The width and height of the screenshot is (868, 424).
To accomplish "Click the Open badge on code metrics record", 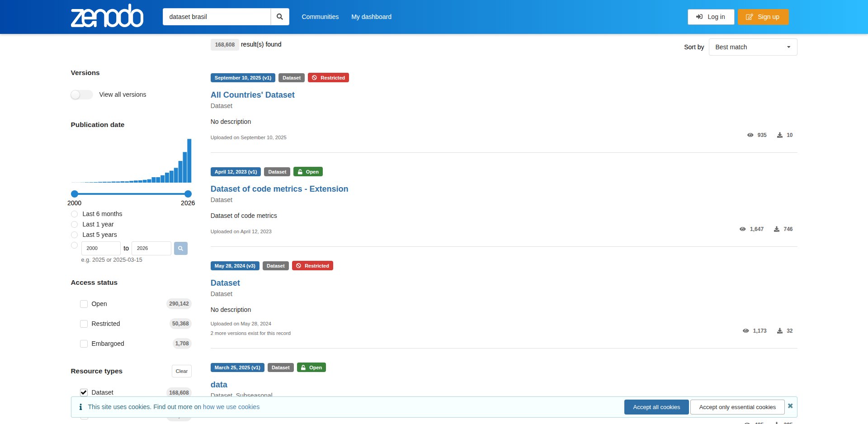I will click(308, 172).
